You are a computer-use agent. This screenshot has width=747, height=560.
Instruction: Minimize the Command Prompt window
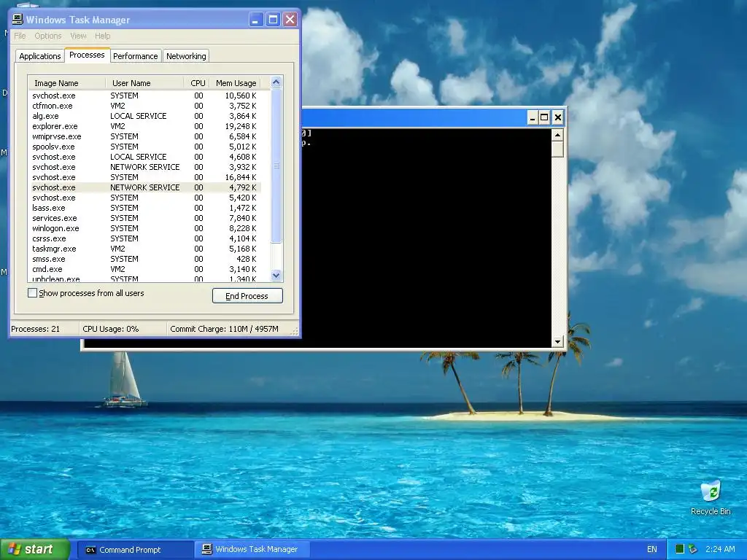point(533,117)
